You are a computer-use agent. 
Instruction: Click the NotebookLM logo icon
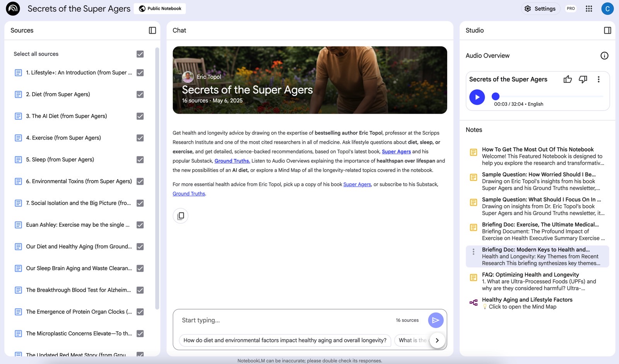13,9
